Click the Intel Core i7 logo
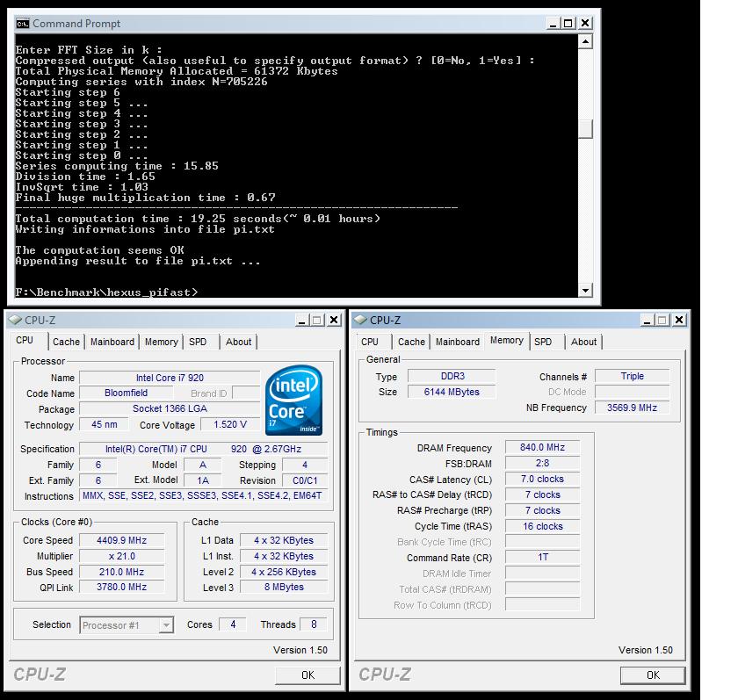Viewport: 738px width, 700px height. click(294, 401)
